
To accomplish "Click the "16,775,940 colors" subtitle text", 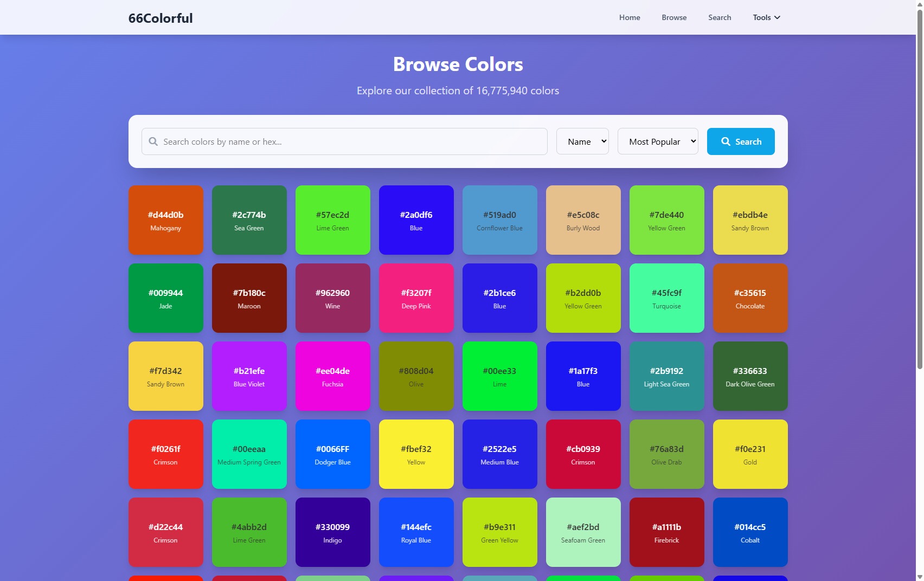I will click(x=518, y=91).
